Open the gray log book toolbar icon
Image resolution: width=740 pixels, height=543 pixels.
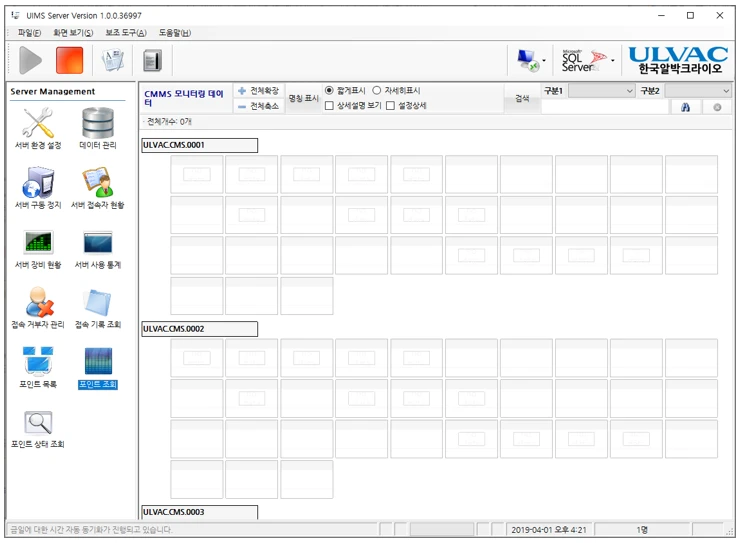click(152, 61)
